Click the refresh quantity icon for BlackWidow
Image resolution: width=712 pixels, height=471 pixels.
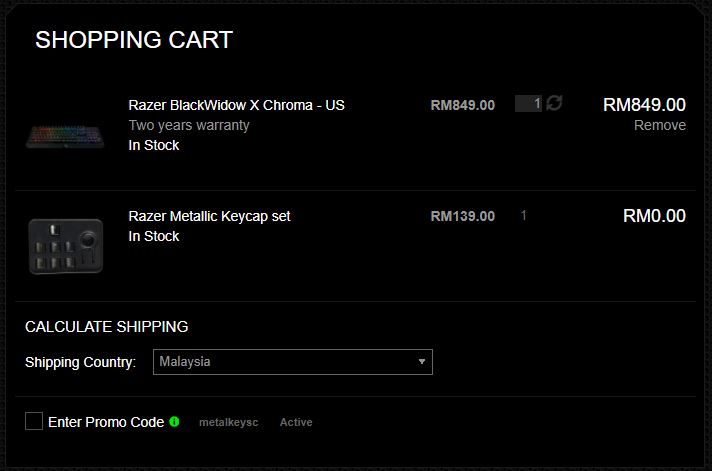(x=554, y=103)
